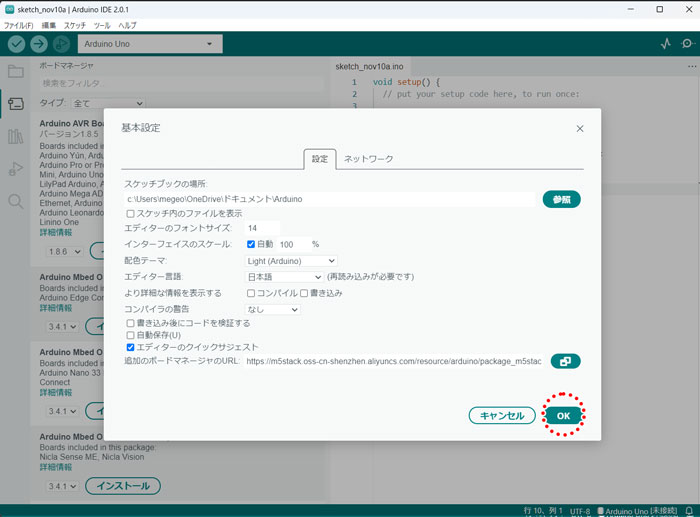
Task: Open 詳細情報 link under Arduino Edge Control
Action: (x=56, y=308)
